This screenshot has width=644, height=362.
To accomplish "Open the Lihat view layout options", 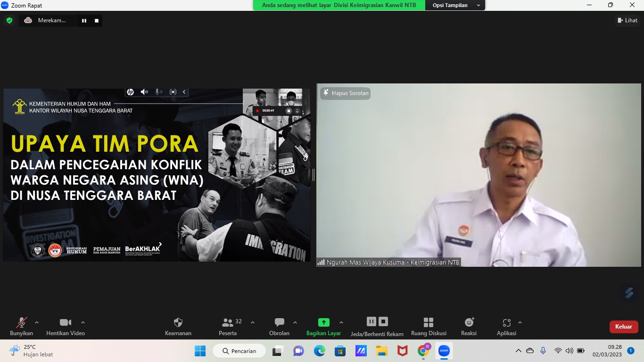I will [627, 20].
